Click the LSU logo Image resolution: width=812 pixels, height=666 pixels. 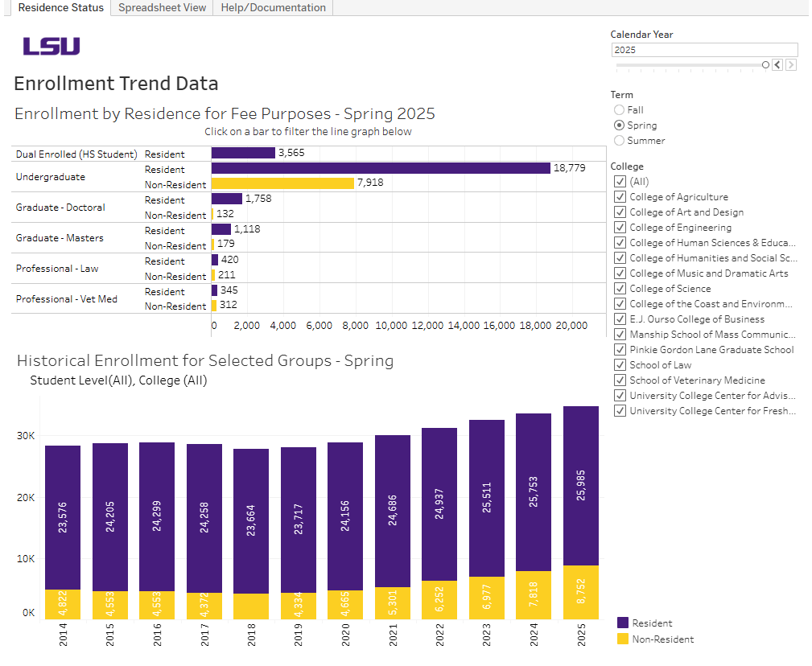tap(51, 46)
